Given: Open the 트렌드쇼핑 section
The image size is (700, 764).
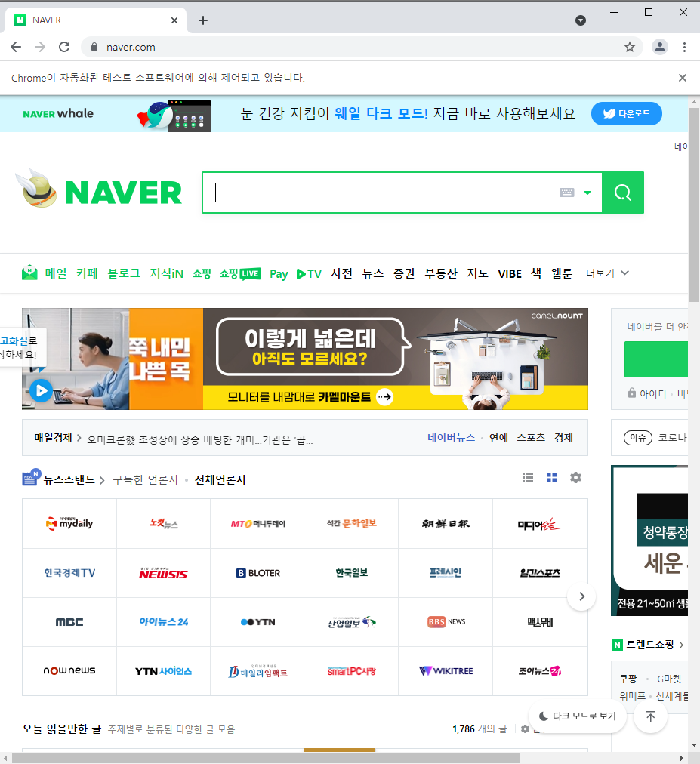Looking at the screenshot, I should (650, 645).
